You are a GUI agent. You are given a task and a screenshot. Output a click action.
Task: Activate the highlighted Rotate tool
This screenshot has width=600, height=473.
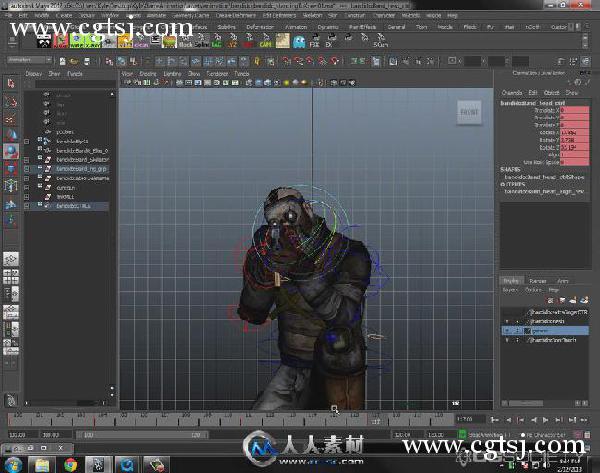[11, 151]
